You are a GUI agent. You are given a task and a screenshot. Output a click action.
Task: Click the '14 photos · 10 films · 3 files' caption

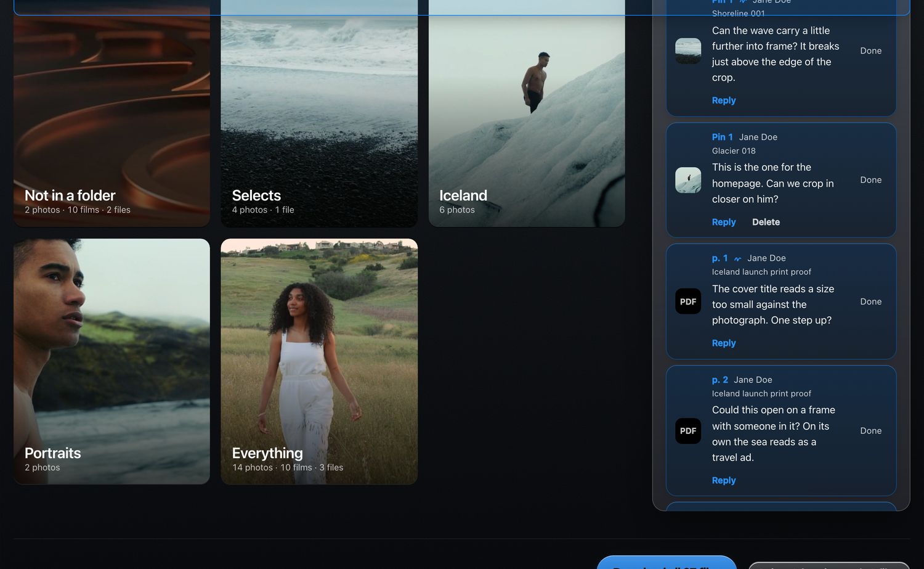(288, 467)
